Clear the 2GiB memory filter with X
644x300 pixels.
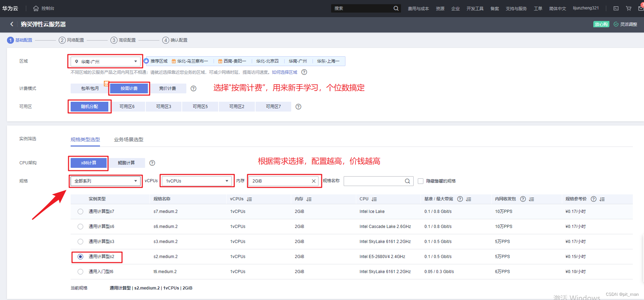pos(314,181)
